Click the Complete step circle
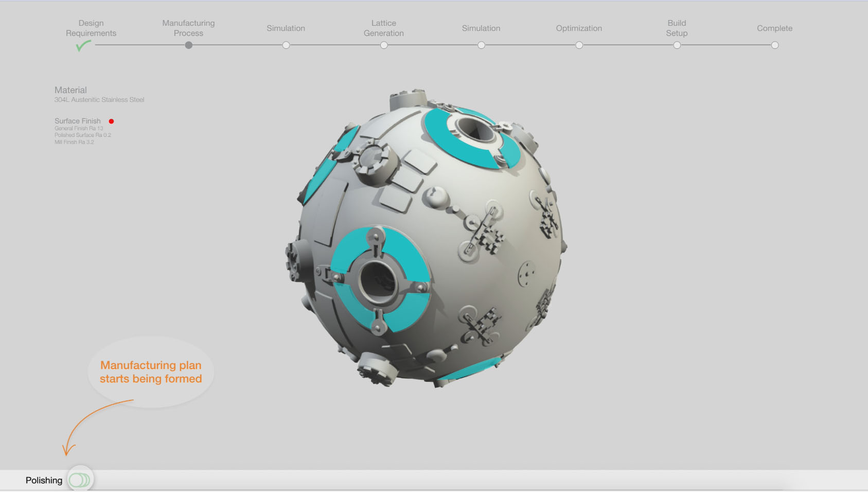This screenshot has height=492, width=868. pos(775,45)
